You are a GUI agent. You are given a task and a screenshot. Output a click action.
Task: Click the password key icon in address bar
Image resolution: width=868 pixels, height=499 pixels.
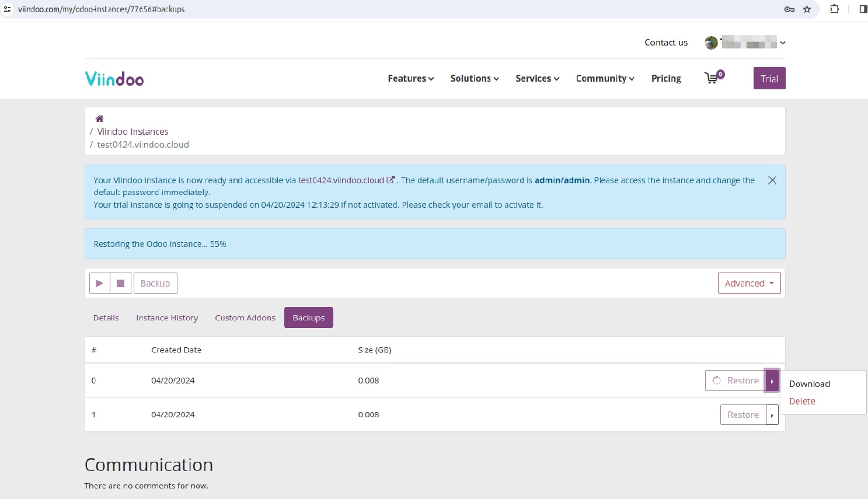pyautogui.click(x=789, y=9)
